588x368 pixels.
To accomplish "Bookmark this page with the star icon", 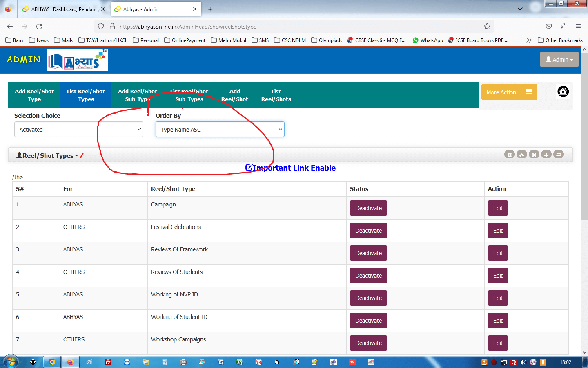I will tap(487, 27).
